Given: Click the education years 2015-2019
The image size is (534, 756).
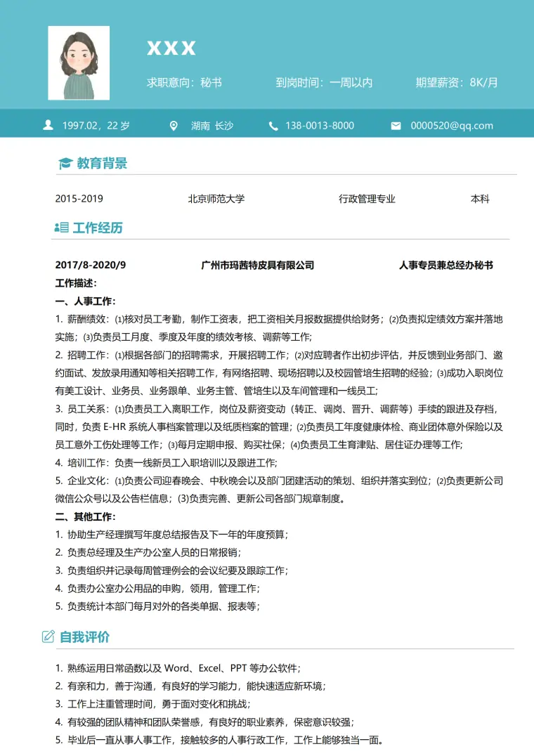Looking at the screenshot, I should click(x=79, y=199).
